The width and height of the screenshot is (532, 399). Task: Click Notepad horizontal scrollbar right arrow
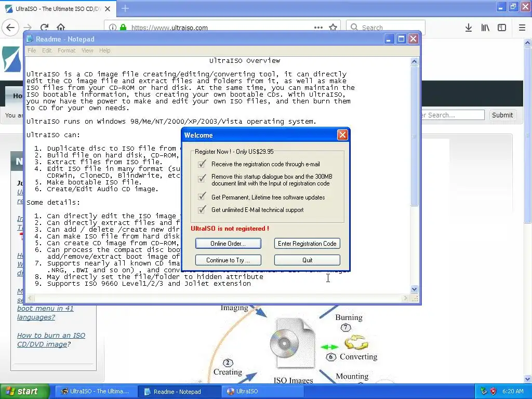point(405,298)
